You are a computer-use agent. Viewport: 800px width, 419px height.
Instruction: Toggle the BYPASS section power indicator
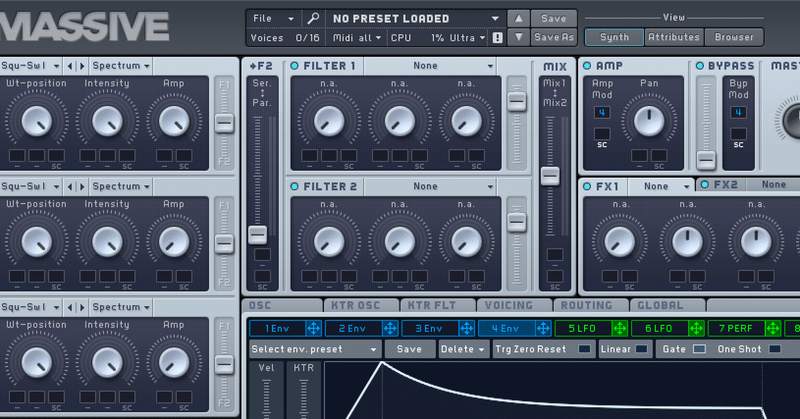pos(699,66)
